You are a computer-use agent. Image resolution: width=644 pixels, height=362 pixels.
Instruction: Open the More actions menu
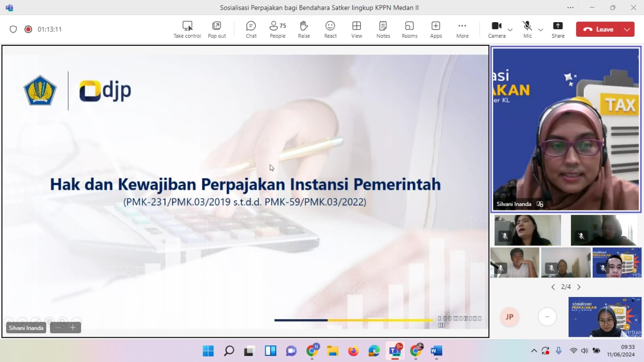(x=462, y=29)
